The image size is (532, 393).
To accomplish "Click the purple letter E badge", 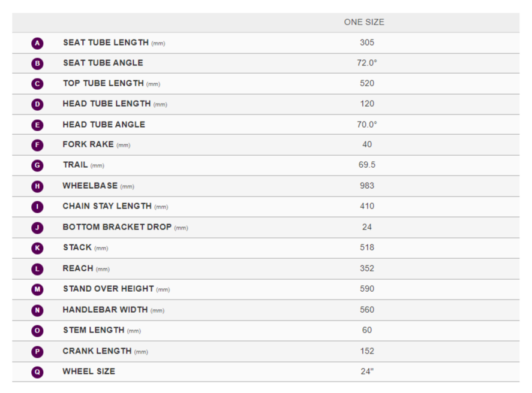I will click(x=38, y=125).
